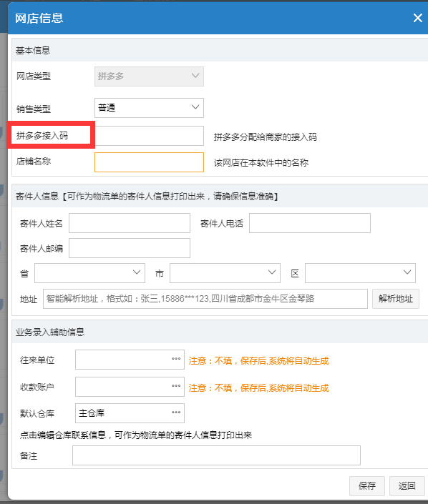Screen dimensions: 428x504
Task: Expand the 销售类型 dropdown showing 普通
Action: coord(149,108)
